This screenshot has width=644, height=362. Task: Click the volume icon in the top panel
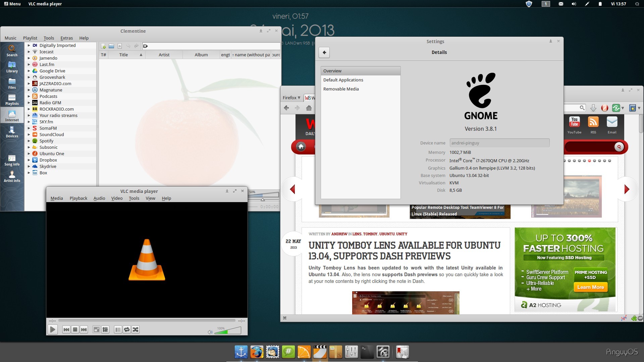tap(574, 4)
